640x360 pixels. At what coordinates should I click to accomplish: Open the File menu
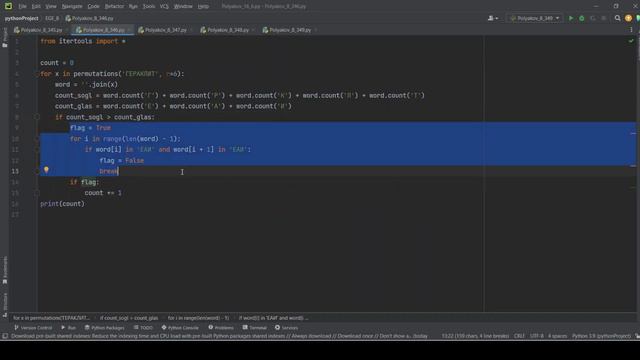pyautogui.click(x=22, y=6)
